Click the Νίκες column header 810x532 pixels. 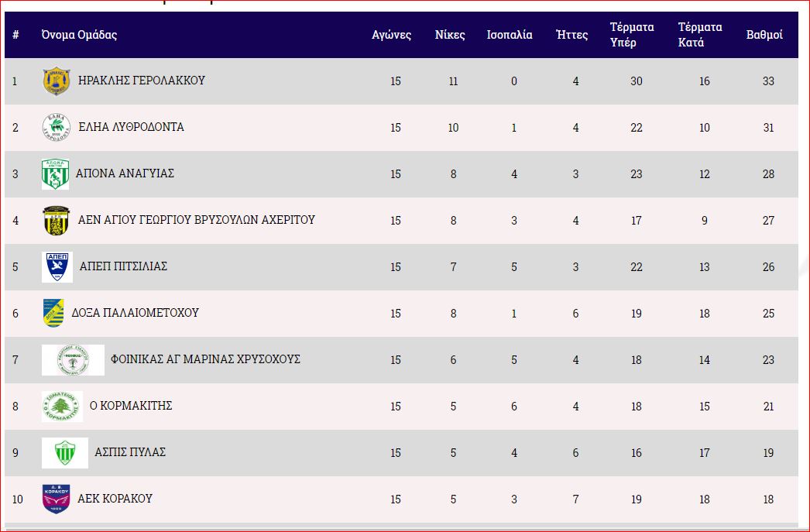tap(450, 35)
